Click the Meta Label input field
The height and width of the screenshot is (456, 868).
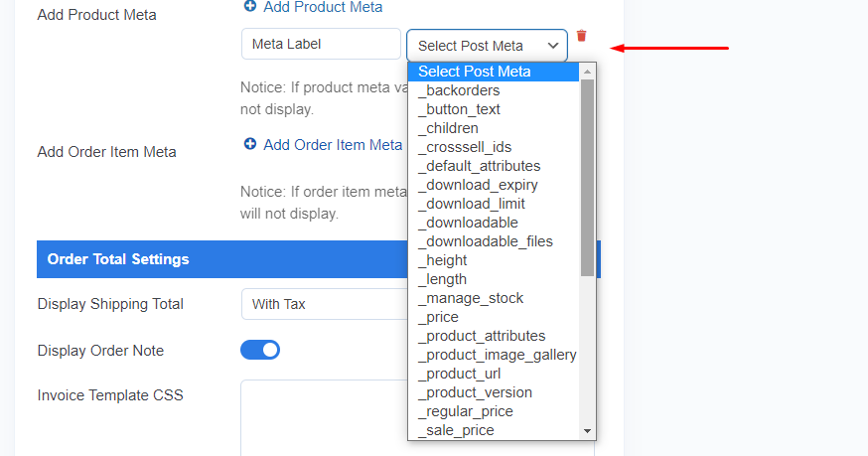coord(321,44)
